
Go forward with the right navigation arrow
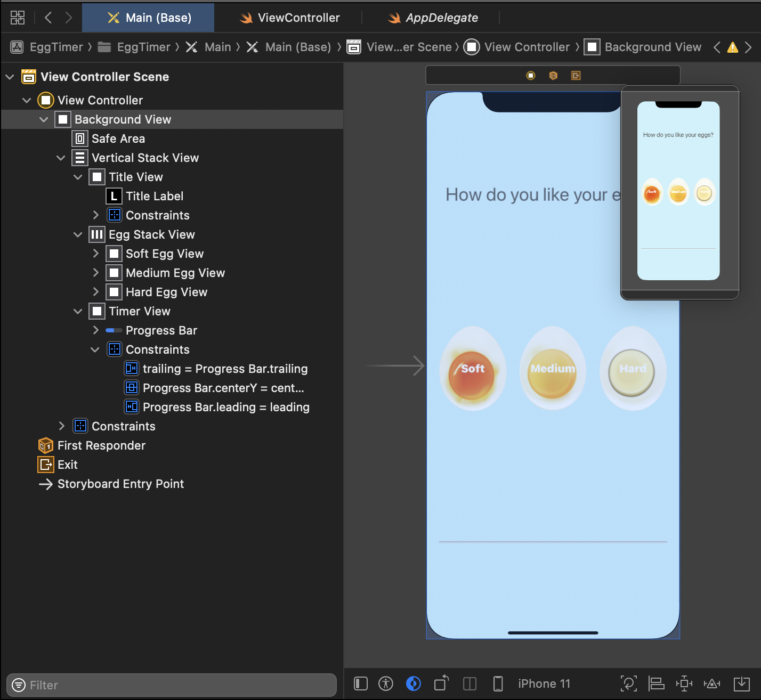pyautogui.click(x=68, y=18)
